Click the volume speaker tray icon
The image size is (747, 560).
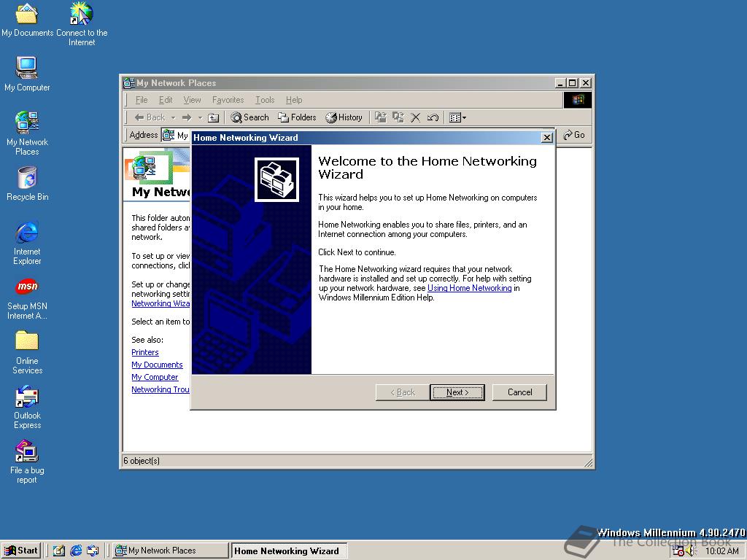[691, 551]
